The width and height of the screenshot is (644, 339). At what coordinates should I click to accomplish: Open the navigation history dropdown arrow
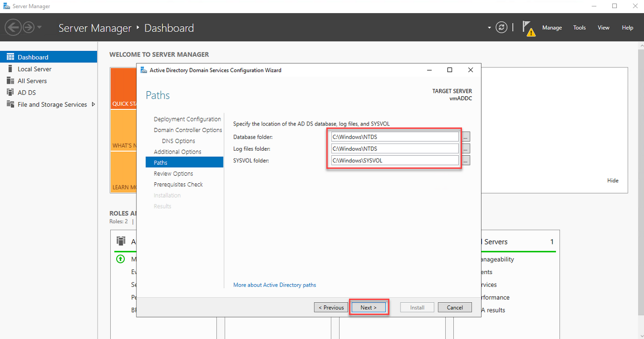[x=40, y=27]
